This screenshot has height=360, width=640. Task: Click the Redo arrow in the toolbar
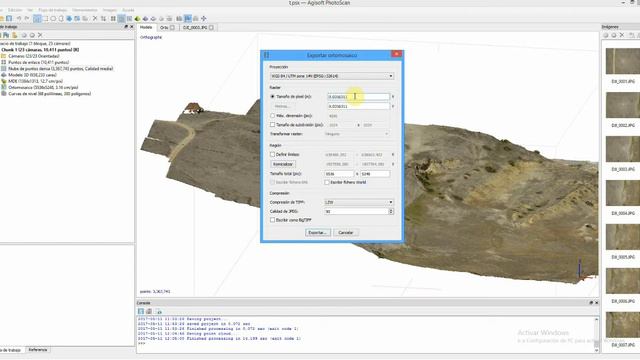(27, 18)
